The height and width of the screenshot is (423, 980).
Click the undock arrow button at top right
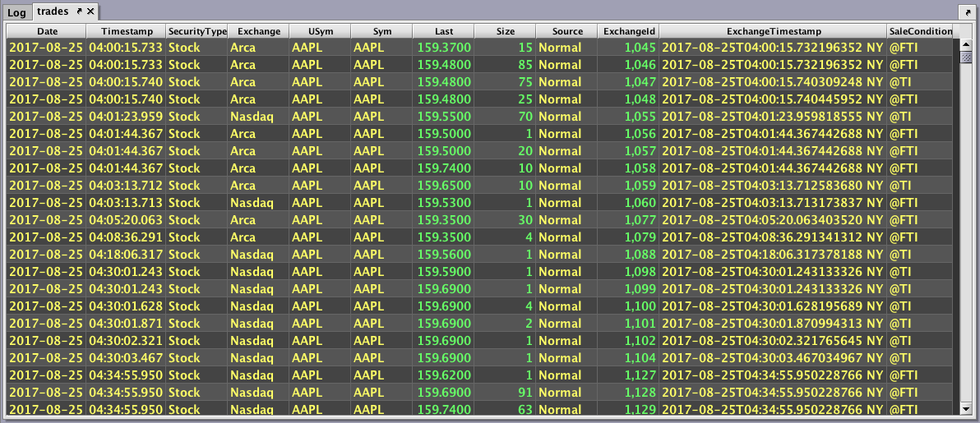pyautogui.click(x=967, y=12)
